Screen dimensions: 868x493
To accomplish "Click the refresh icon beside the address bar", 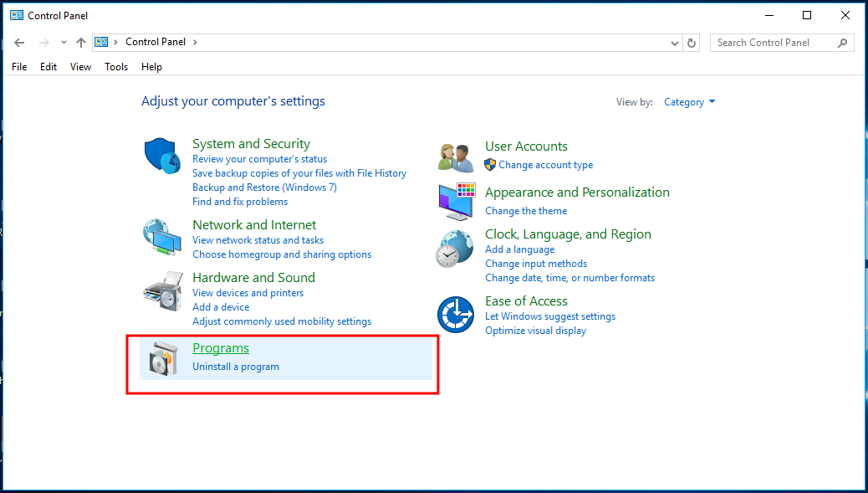I will [692, 41].
